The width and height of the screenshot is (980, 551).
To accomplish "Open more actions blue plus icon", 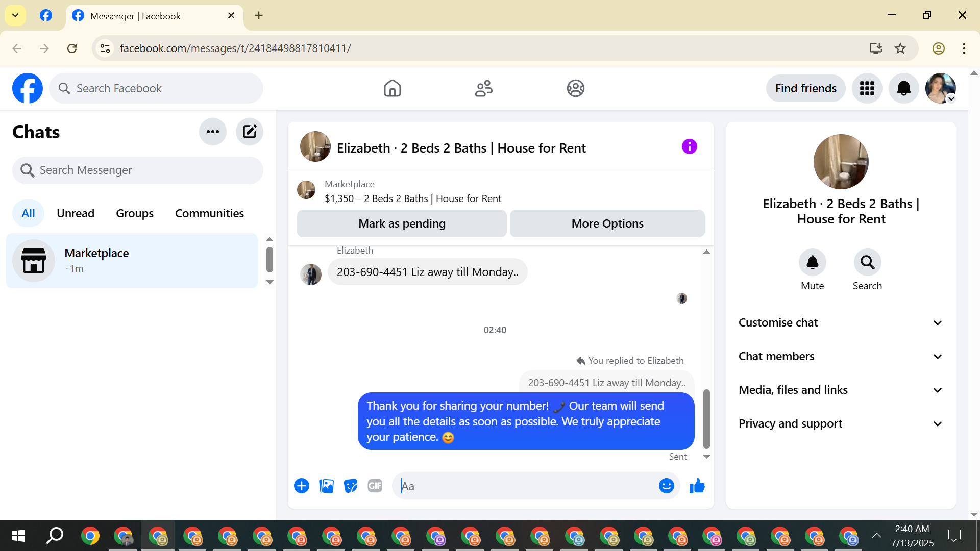I will 302,486.
